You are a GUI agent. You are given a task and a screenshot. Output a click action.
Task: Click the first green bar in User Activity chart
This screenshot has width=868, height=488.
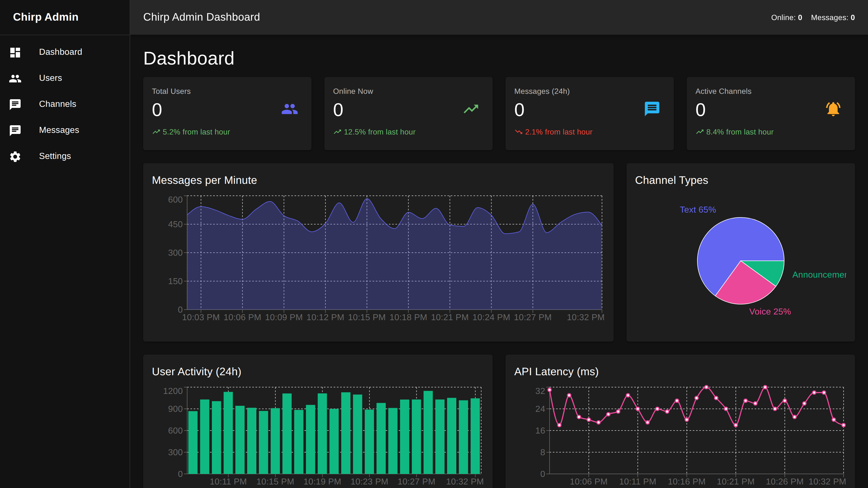point(193,442)
